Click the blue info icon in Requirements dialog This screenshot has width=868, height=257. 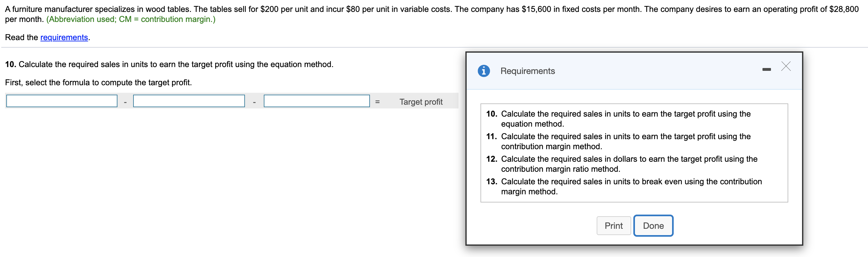tap(484, 71)
